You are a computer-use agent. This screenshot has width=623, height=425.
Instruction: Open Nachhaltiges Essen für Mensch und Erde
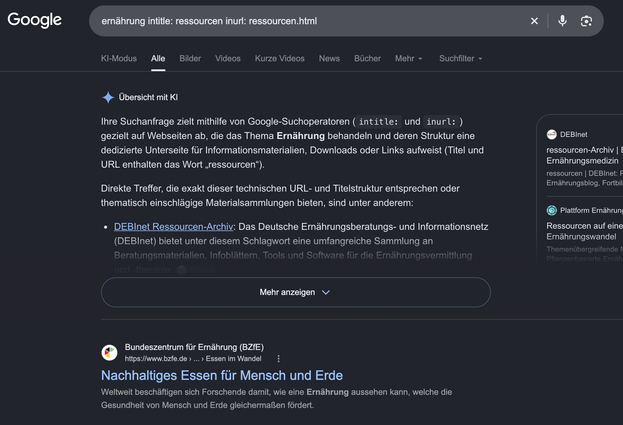[222, 375]
